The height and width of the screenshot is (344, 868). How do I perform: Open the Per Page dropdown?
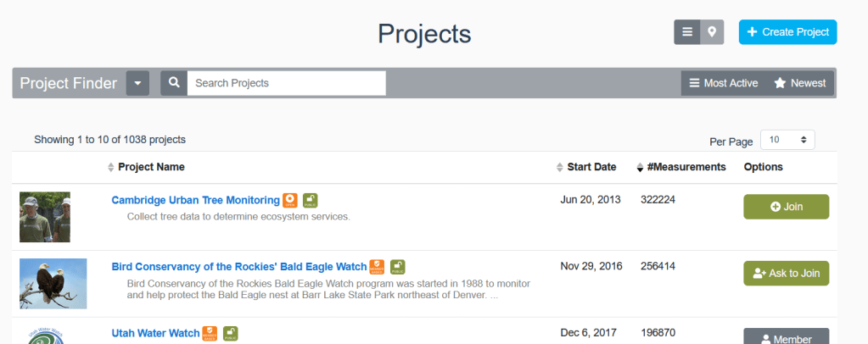(787, 140)
